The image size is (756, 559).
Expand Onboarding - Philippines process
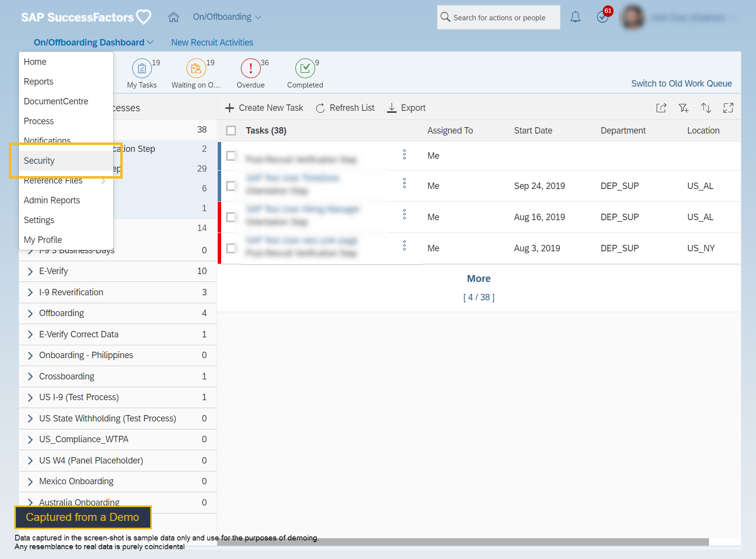[x=30, y=355]
